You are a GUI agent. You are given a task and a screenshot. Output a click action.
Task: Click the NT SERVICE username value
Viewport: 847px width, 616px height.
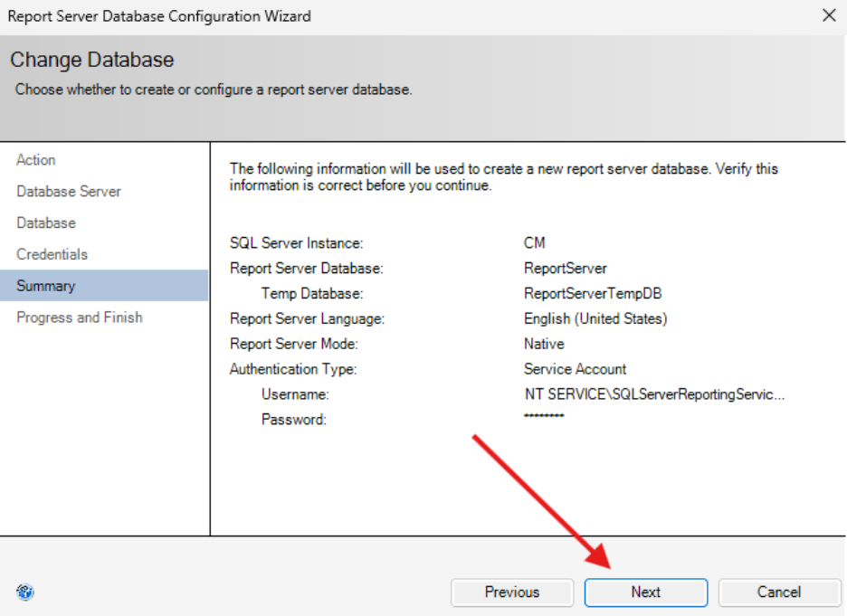coord(654,394)
